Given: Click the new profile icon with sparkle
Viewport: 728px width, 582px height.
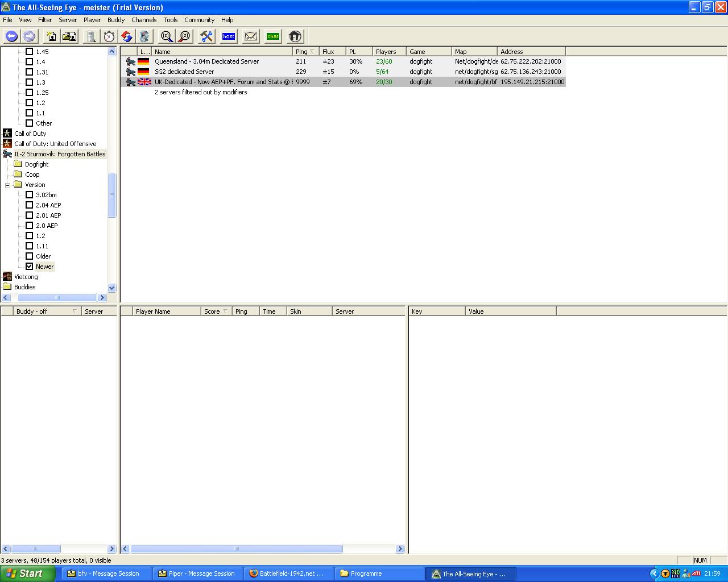Looking at the screenshot, I should (x=52, y=36).
